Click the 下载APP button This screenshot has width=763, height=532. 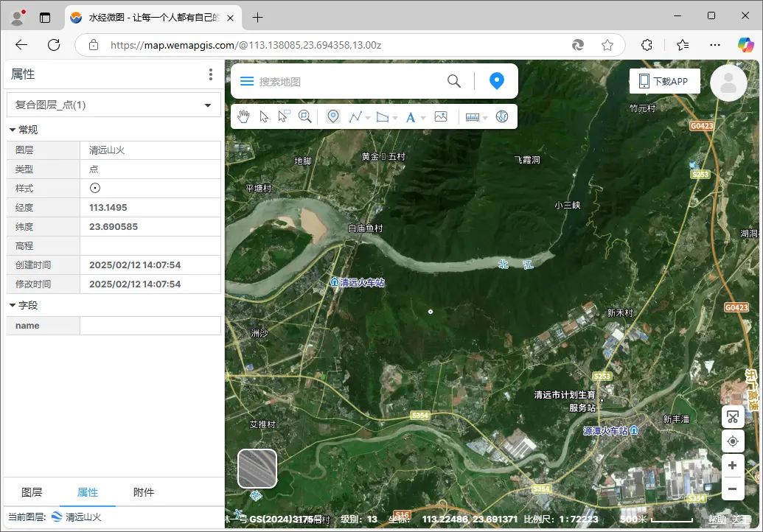[665, 81]
